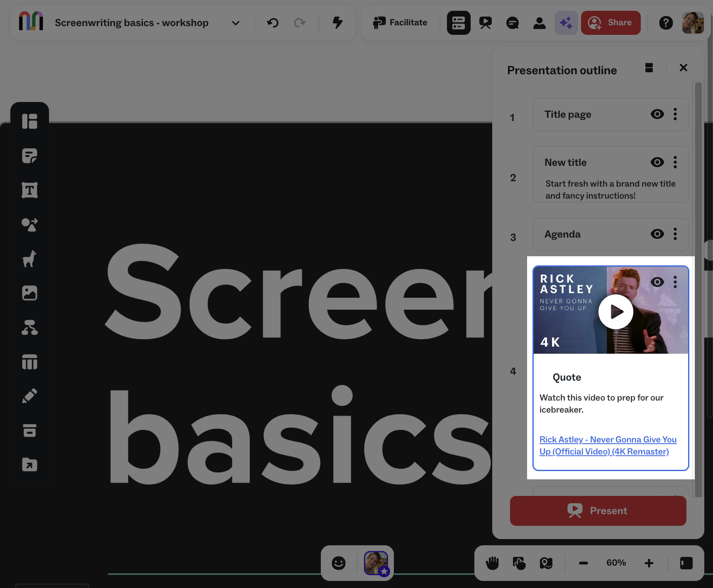Viewport: 713px width, 588px height.
Task: Toggle visibility of New title slide
Action: click(657, 162)
